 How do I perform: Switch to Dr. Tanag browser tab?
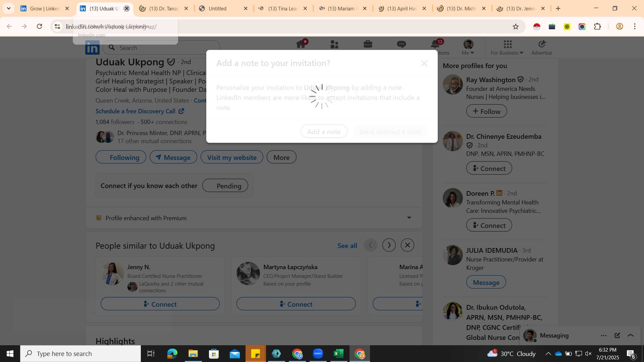[164, 8]
